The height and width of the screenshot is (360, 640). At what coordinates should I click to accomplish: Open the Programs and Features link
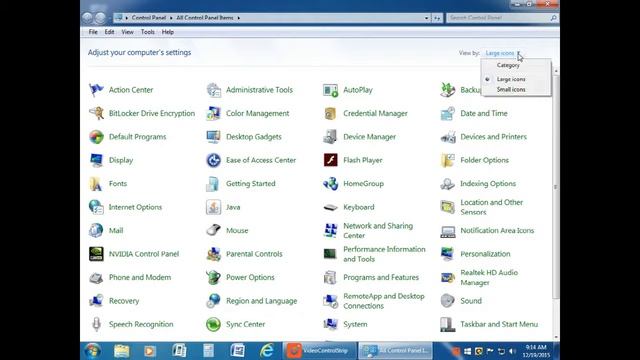[x=381, y=277]
